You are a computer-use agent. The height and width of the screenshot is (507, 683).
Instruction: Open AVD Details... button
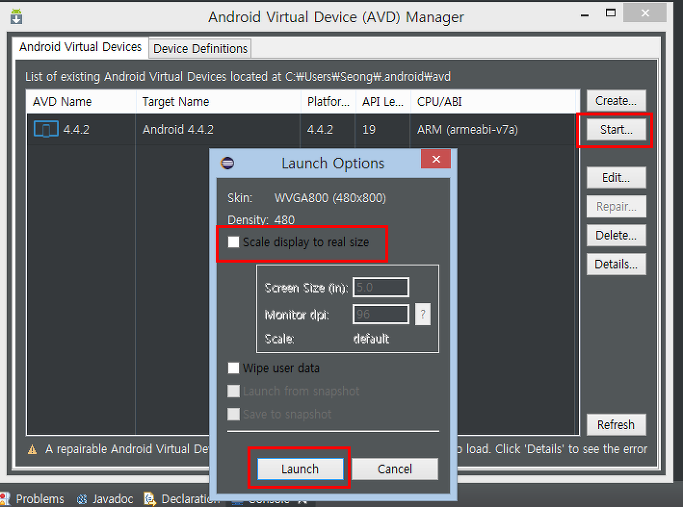click(616, 264)
